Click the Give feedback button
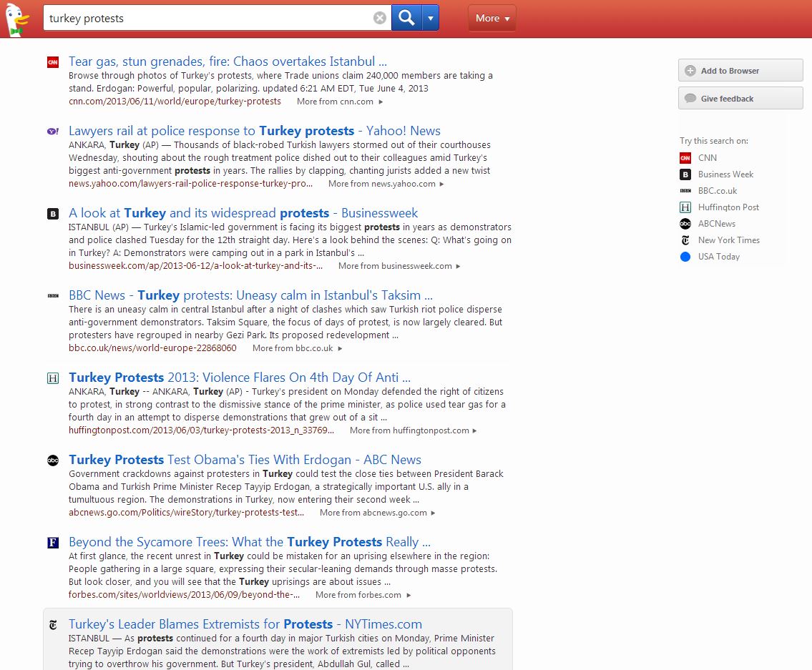812x670 pixels. click(x=740, y=99)
